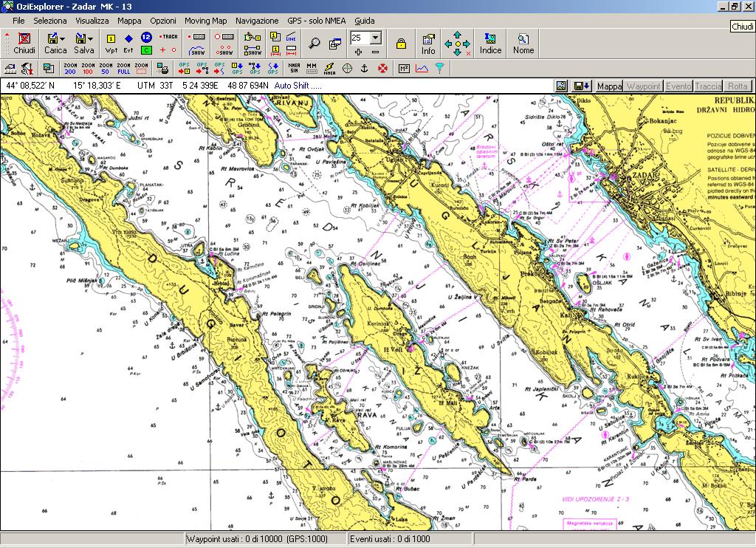Screen dimensions: 756x548
Task: Click the blue circle 12 icon
Action: tap(146, 37)
